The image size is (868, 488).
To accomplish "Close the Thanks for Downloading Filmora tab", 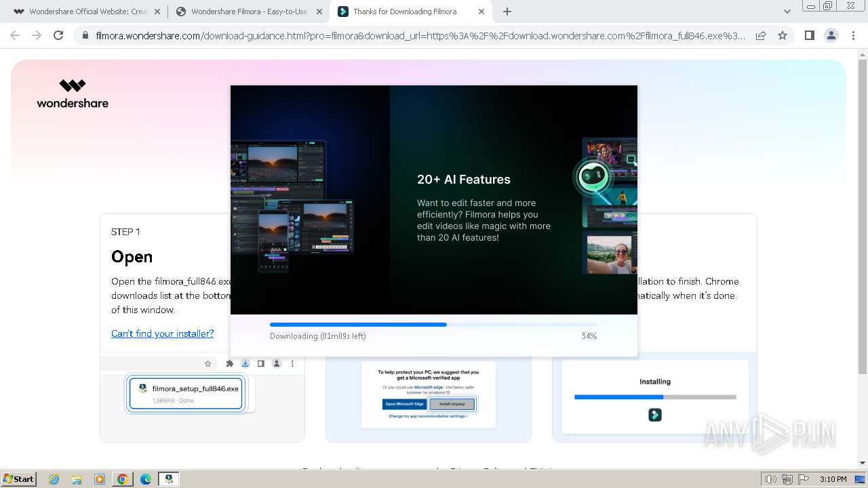I will point(481,12).
